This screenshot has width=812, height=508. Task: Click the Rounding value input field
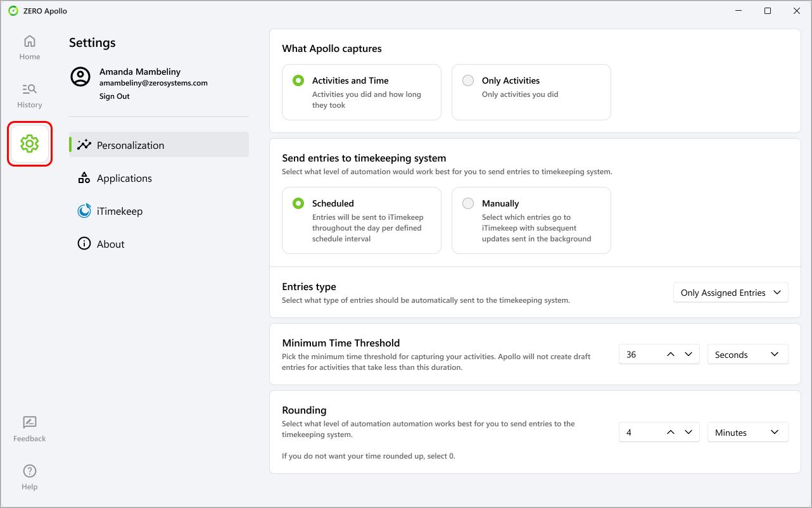pos(637,432)
